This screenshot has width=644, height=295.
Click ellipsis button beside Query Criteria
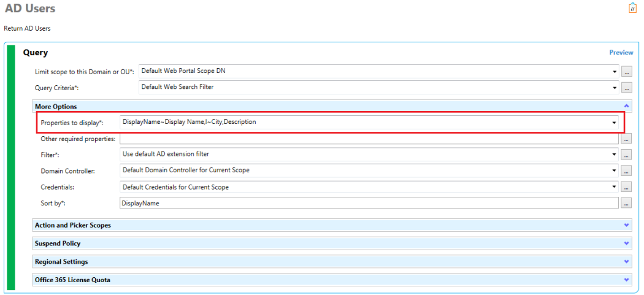click(626, 87)
